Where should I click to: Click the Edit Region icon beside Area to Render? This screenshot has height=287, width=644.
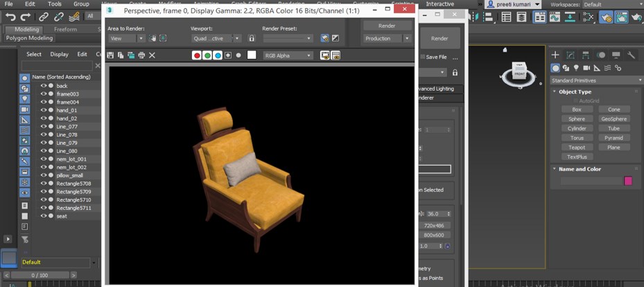[153, 38]
